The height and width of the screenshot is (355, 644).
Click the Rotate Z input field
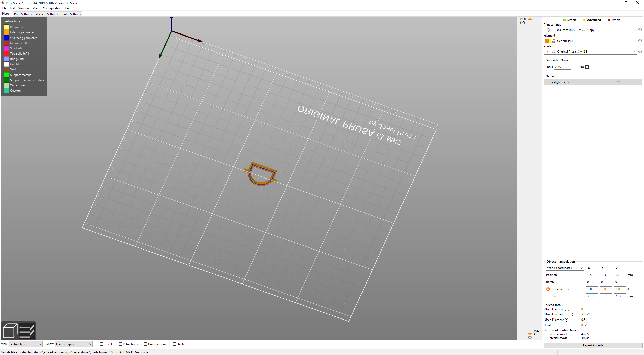(620, 282)
